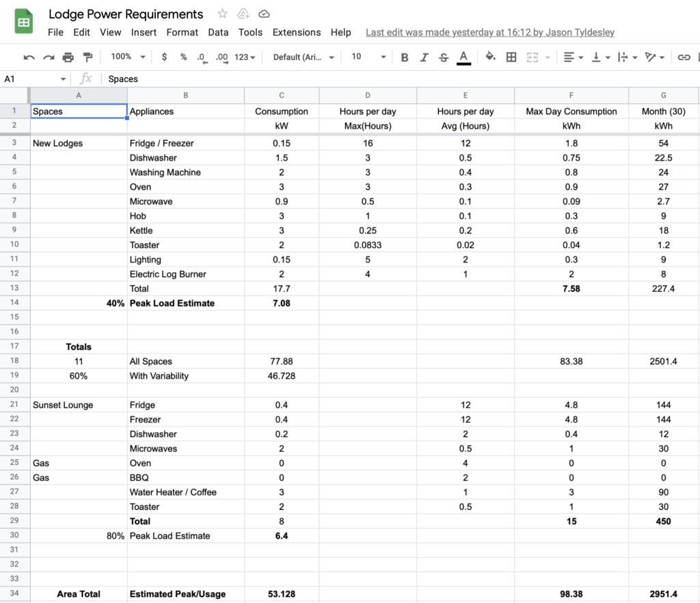This screenshot has width=700, height=603.
Task: Select the 53.128 estimated peak cell
Action: pos(281,594)
